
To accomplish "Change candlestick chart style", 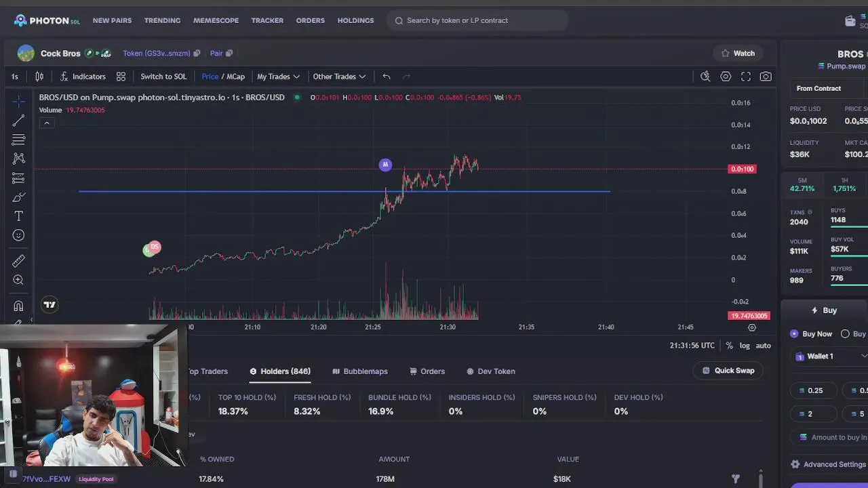I will pos(39,77).
